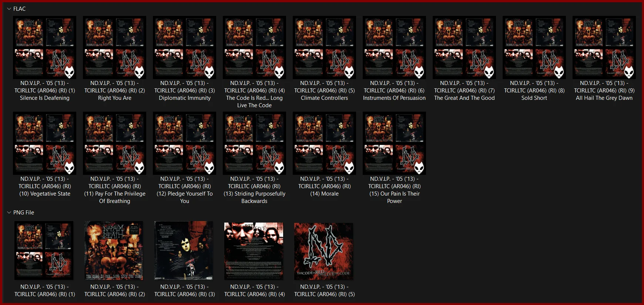The height and width of the screenshot is (305, 644).
Task: Click the Right You Are file name
Action: (115, 91)
